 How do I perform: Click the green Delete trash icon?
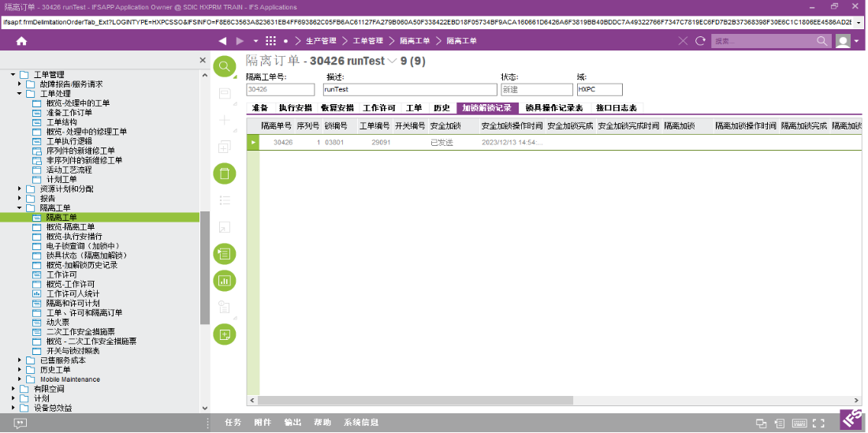click(x=225, y=174)
